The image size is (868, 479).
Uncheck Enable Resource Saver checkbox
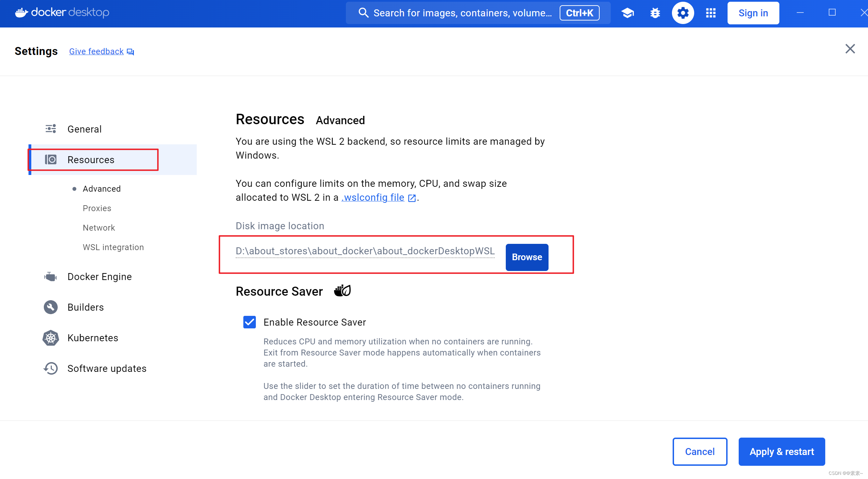click(249, 322)
